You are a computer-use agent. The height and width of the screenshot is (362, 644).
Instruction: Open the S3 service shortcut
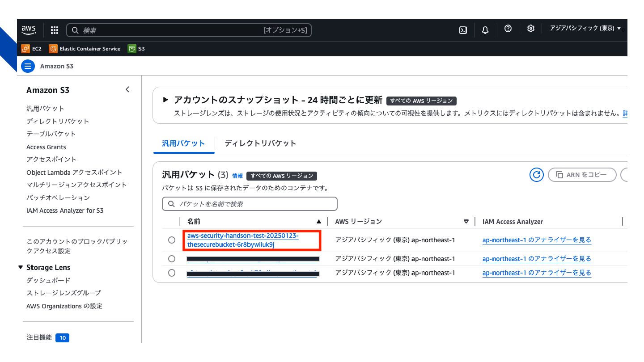(x=136, y=49)
